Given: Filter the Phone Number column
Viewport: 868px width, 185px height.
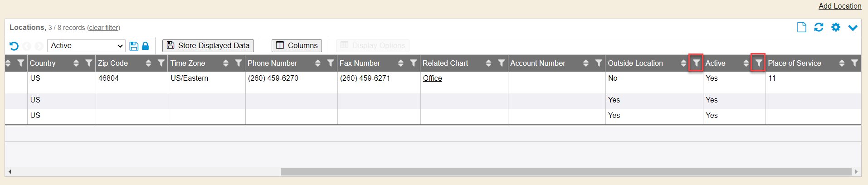Looking at the screenshot, I should point(331,63).
